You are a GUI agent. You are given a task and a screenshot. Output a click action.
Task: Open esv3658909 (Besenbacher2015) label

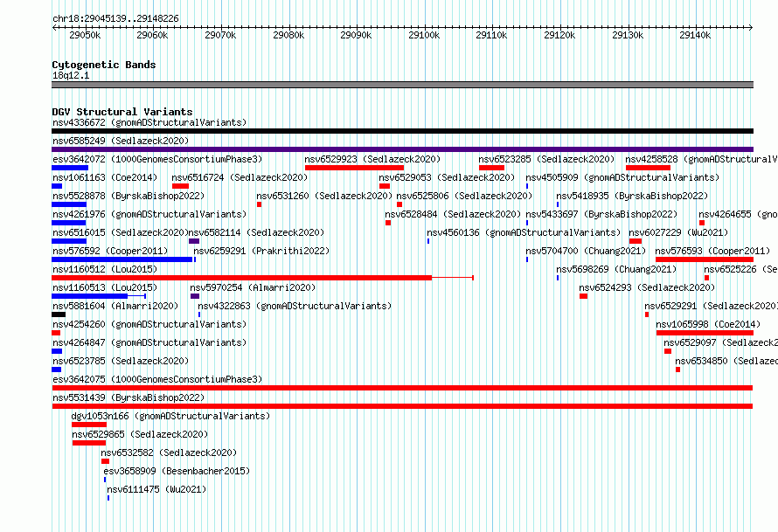pos(177,471)
